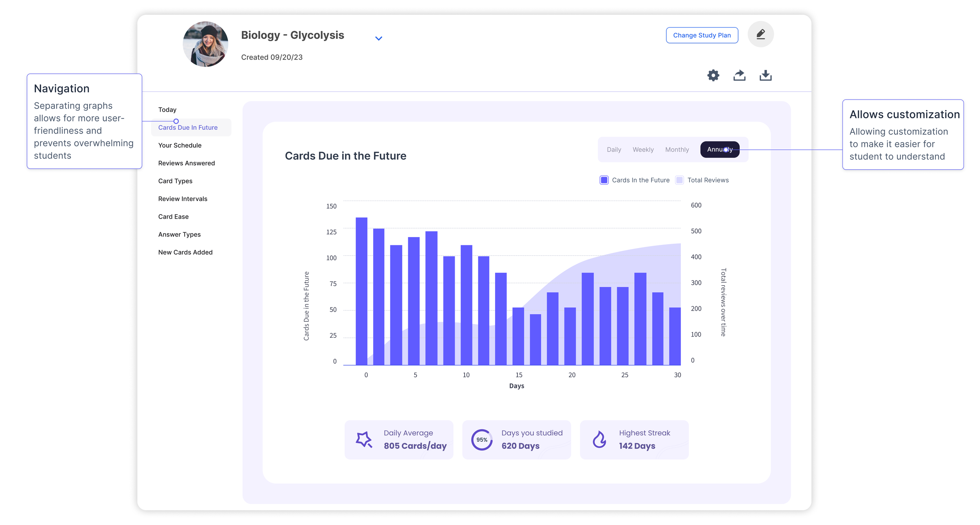This screenshot has width=980, height=525.
Task: Click the Highest Streak 142 Days card
Action: 634,440
